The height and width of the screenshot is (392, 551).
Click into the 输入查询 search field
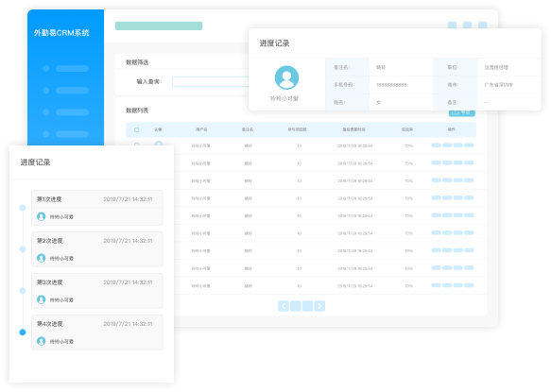point(210,81)
